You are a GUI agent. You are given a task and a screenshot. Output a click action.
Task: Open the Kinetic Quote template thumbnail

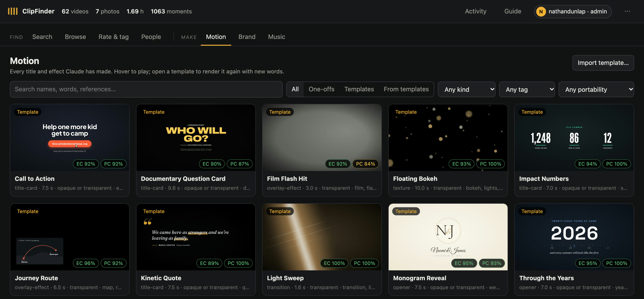tap(196, 237)
